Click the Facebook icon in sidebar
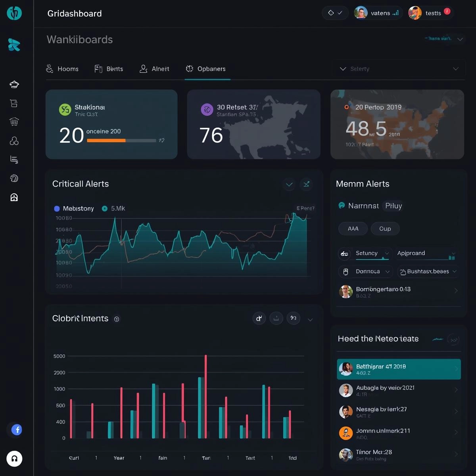Image resolution: width=476 pixels, height=476 pixels. [x=17, y=430]
